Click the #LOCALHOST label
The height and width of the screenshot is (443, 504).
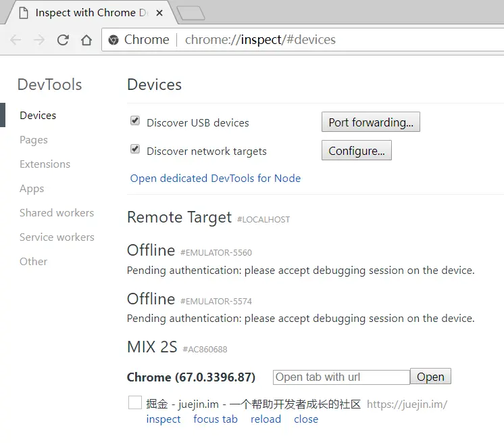263,220
